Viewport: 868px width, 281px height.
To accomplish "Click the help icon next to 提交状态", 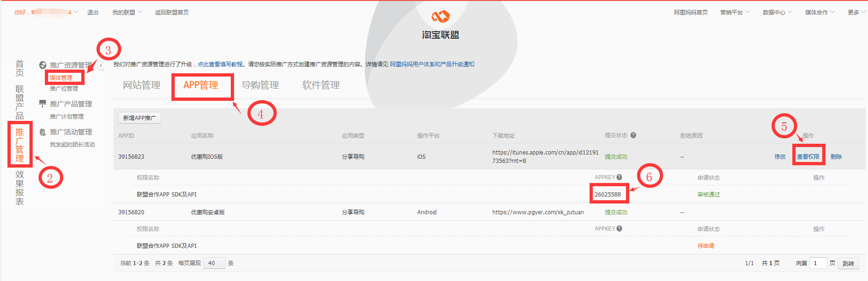I will 633,135.
